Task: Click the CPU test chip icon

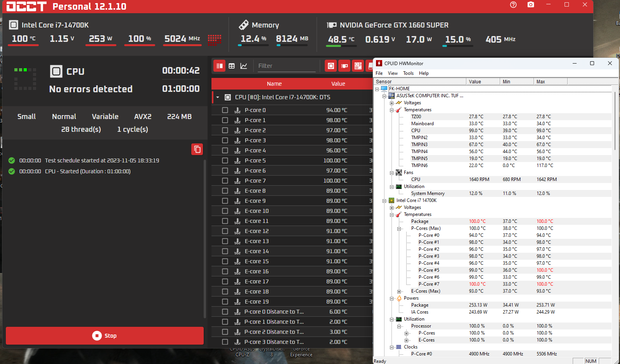Action: (x=56, y=71)
